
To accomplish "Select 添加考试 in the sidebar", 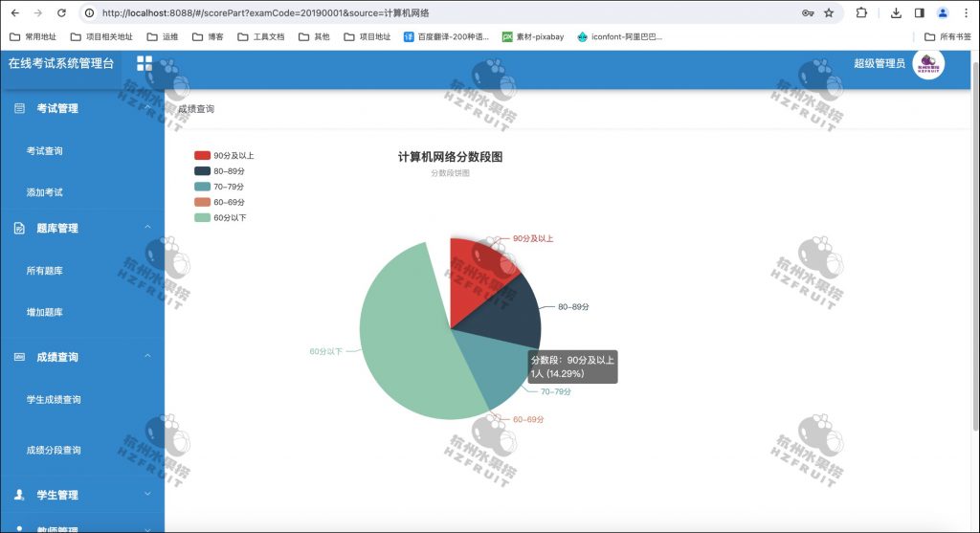I will coord(44,191).
